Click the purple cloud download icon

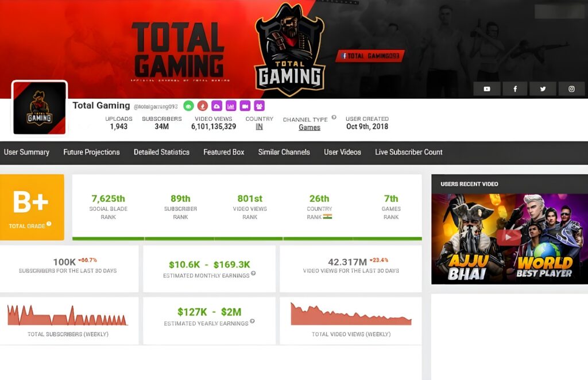(x=216, y=106)
